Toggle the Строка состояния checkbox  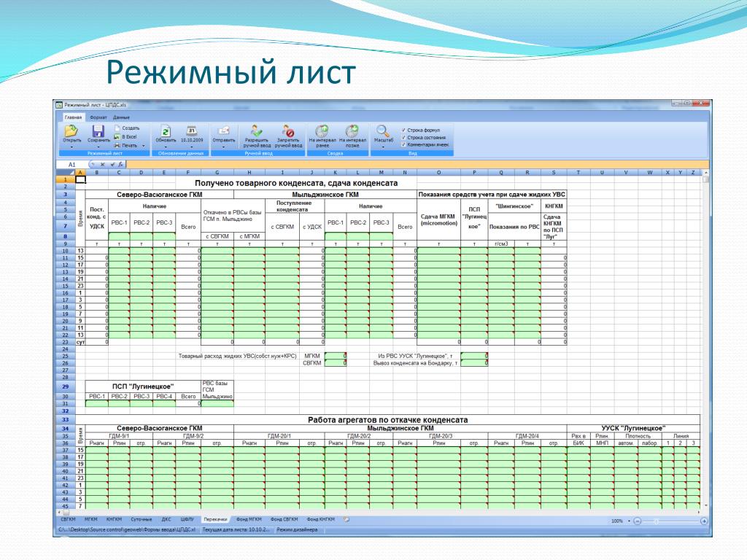click(x=403, y=137)
